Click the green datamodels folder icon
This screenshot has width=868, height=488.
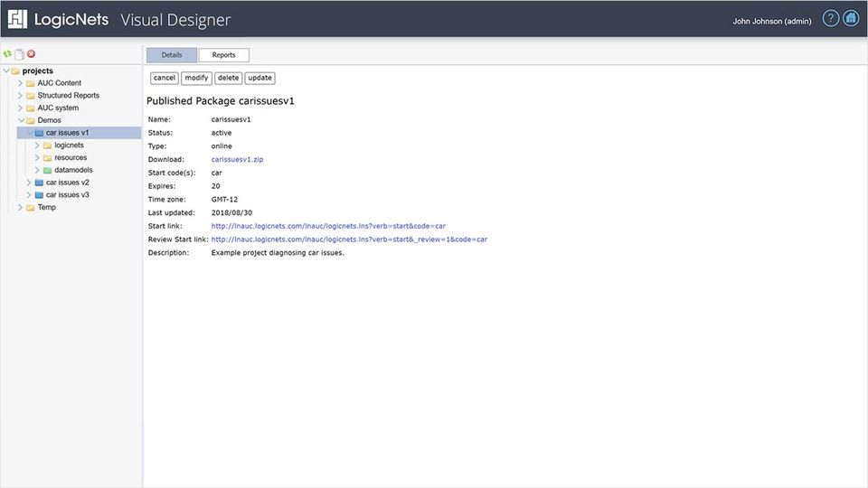pyautogui.click(x=48, y=171)
